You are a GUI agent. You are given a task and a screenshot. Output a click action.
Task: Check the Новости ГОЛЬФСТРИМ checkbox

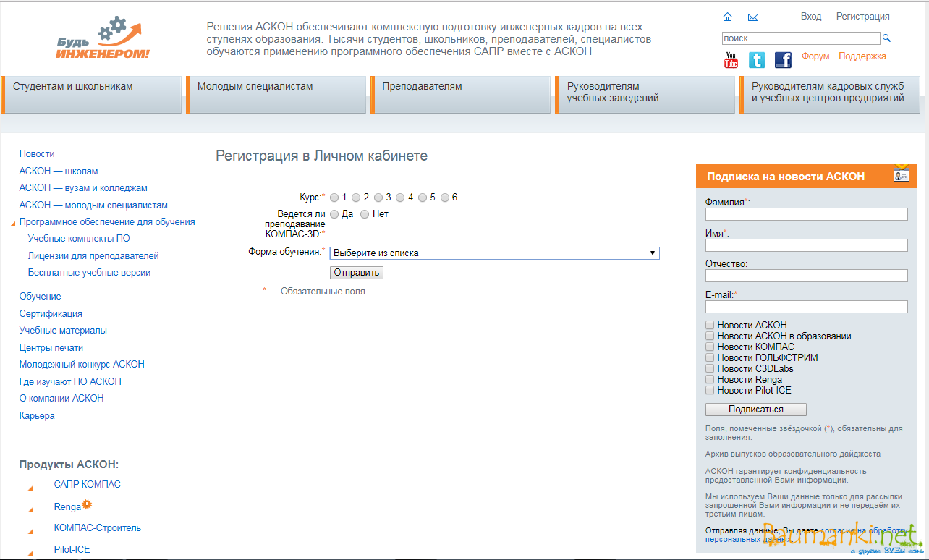(x=710, y=358)
